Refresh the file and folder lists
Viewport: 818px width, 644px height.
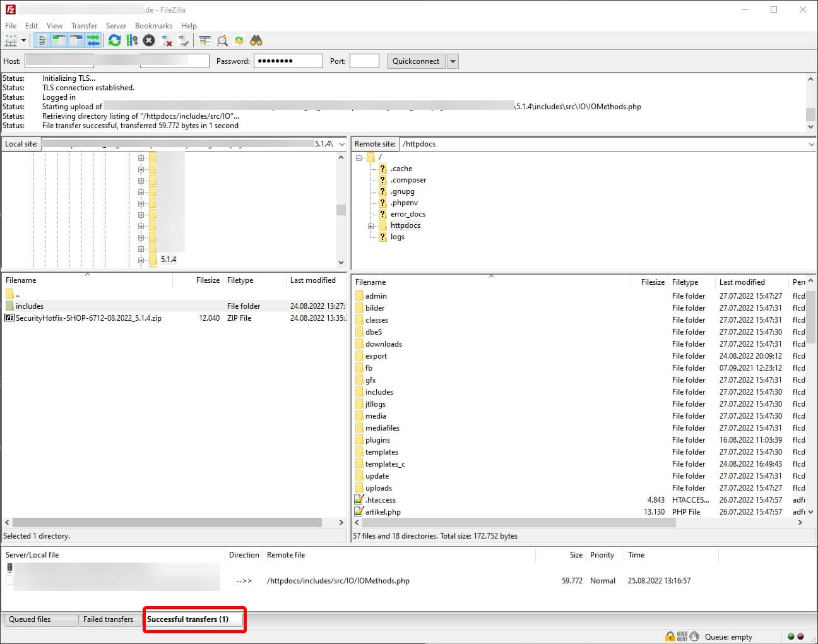114,40
